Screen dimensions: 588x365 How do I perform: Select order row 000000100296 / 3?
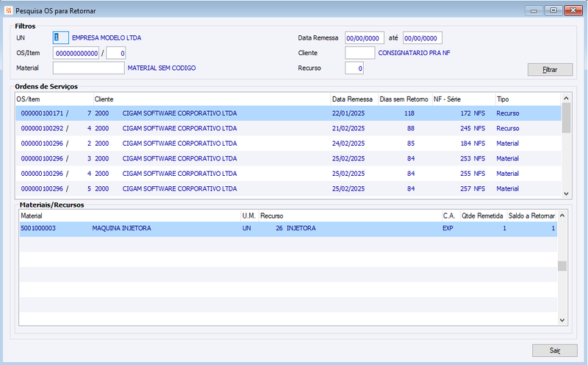[288, 158]
